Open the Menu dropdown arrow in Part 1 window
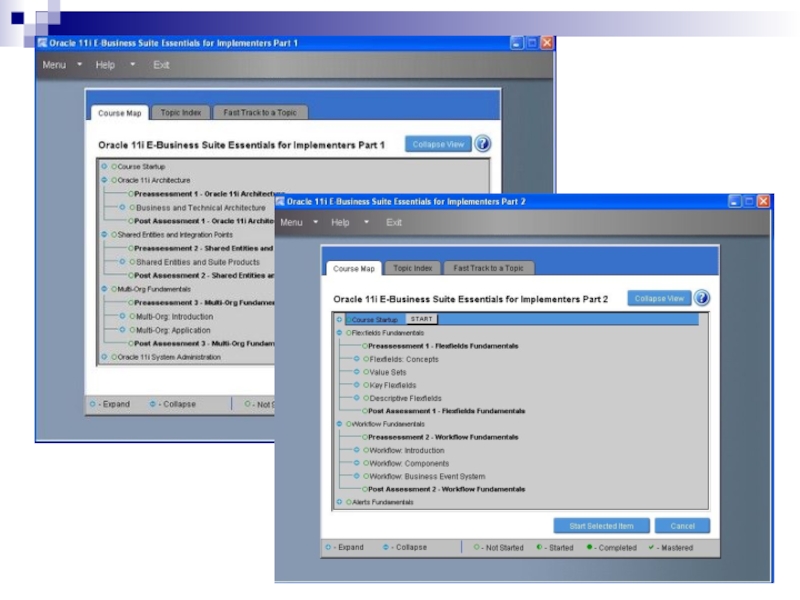800x600 pixels. pos(79,64)
